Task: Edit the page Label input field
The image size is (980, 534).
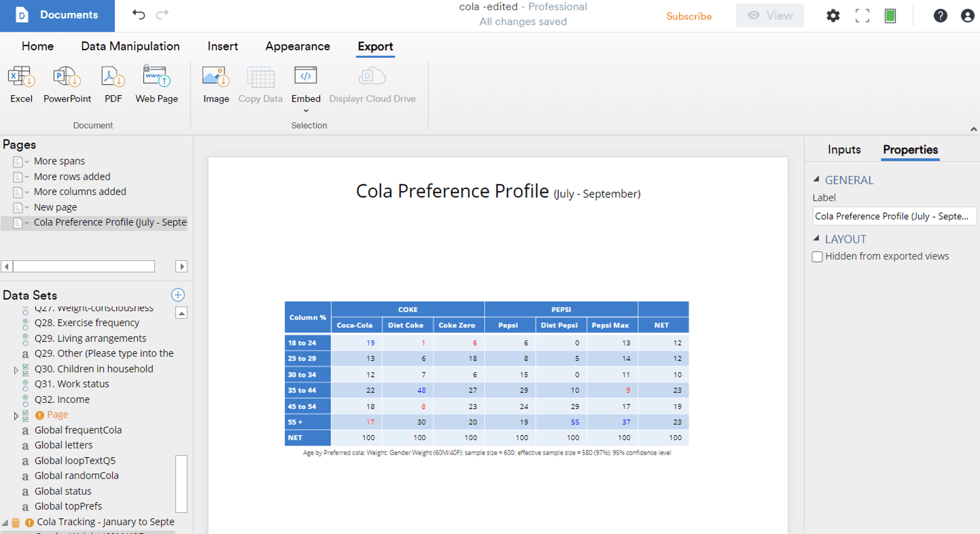Action: [894, 216]
